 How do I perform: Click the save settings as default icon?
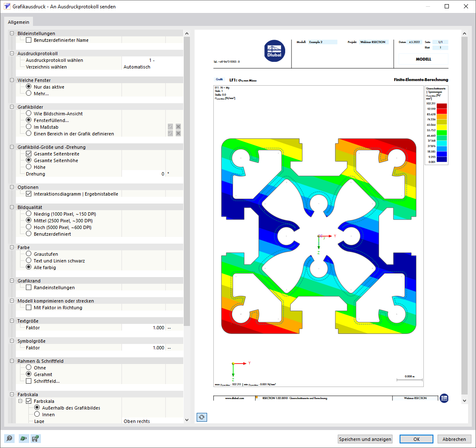click(35, 438)
